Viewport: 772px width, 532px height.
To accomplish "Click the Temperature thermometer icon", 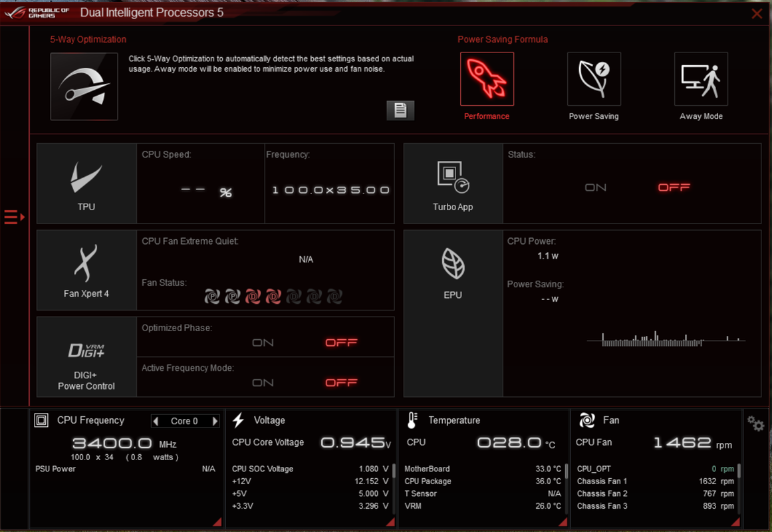I will coord(412,420).
